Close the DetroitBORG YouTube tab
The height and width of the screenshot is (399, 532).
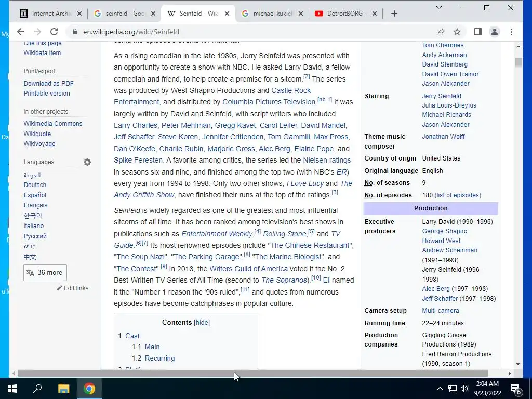(375, 14)
